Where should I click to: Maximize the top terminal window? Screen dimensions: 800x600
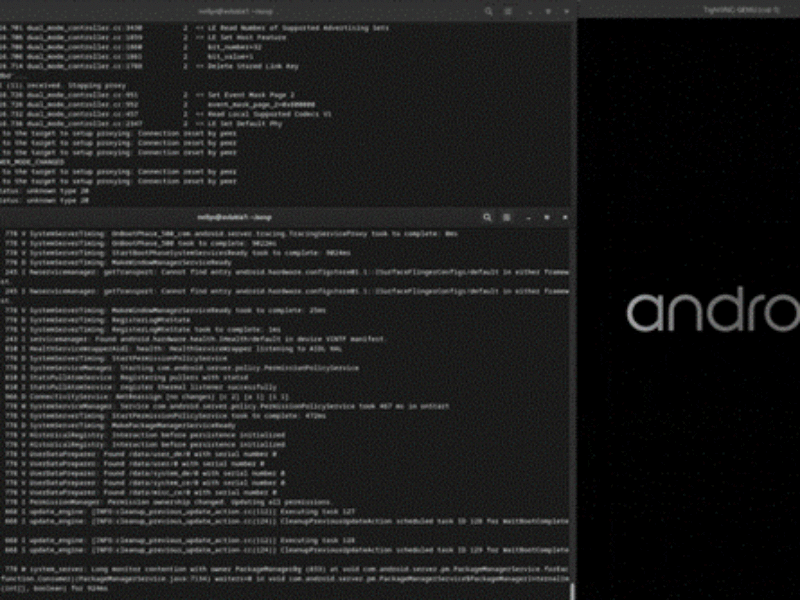click(x=548, y=10)
